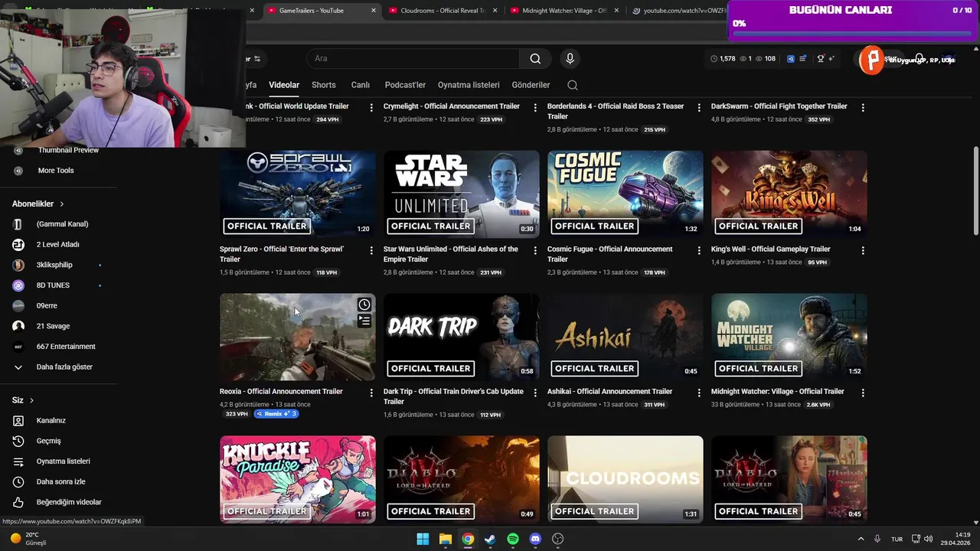Screen dimensions: 980x551
Task: Show hidden system tray icons
Action: click(861, 539)
